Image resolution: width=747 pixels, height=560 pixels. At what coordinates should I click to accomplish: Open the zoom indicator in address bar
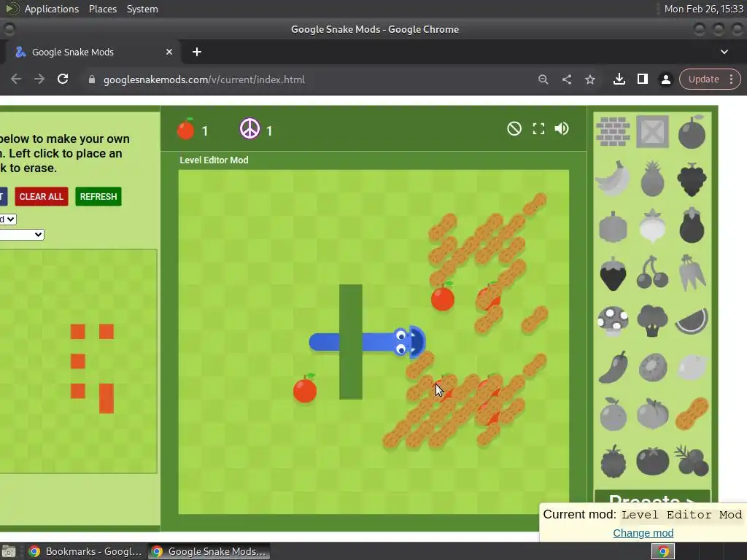pyautogui.click(x=543, y=79)
